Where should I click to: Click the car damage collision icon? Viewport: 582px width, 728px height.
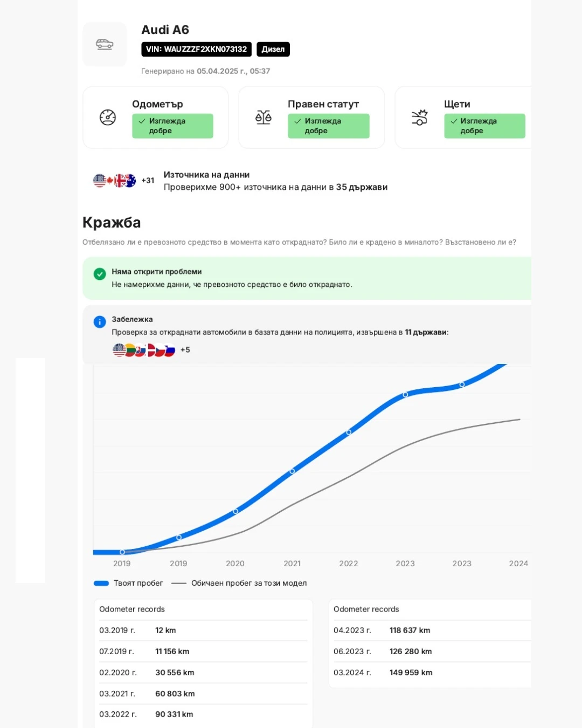click(x=419, y=117)
